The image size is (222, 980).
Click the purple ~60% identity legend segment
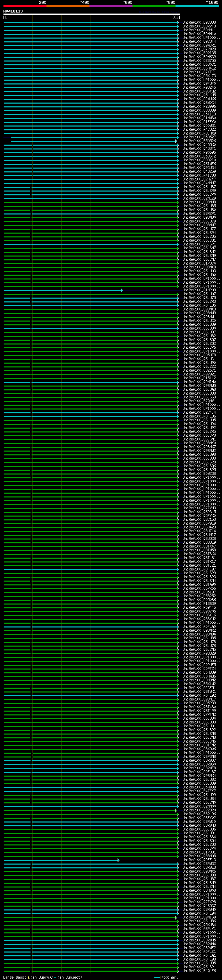point(111,6)
